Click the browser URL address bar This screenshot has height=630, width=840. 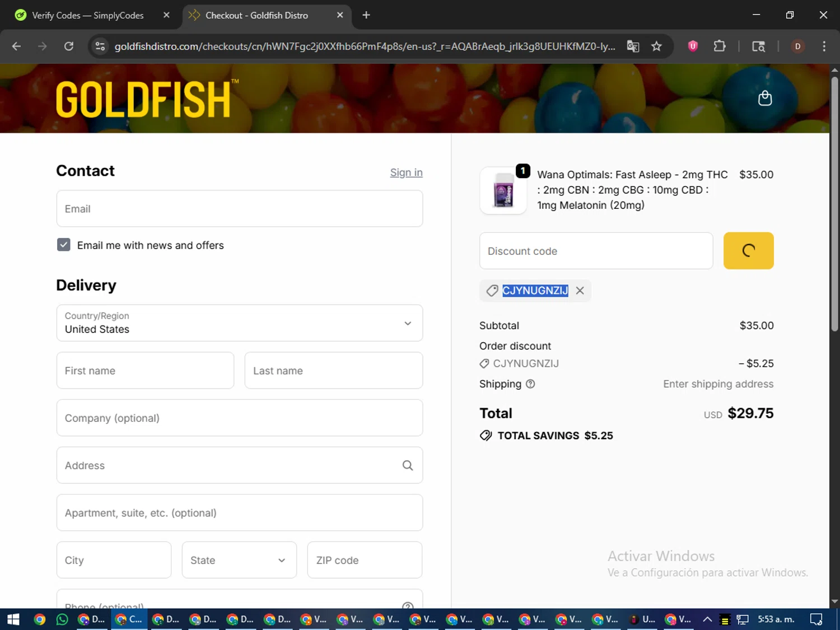(365, 46)
